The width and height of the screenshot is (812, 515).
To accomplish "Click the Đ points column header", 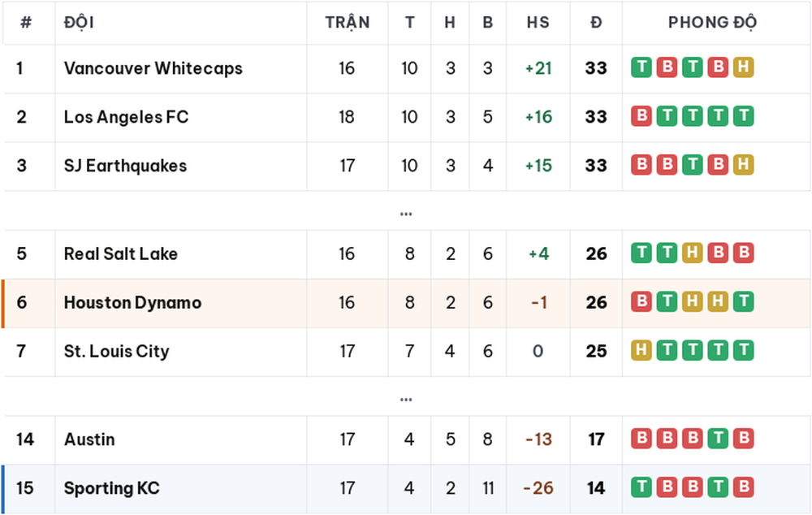I will pos(596,22).
